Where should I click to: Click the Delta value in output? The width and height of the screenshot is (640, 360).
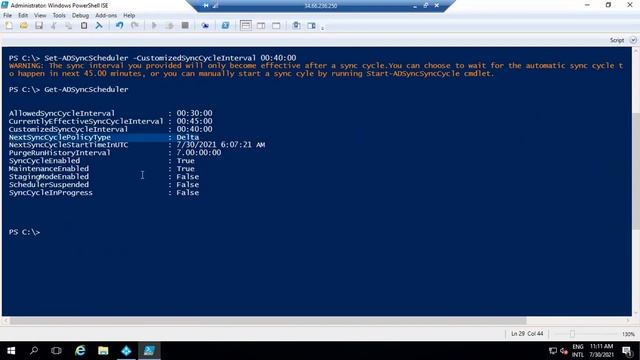tap(188, 137)
